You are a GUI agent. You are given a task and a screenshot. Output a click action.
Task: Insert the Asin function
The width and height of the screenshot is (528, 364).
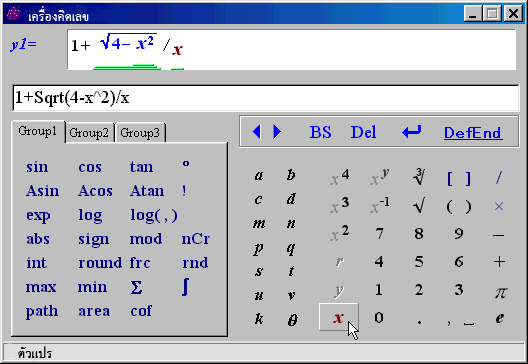click(42, 191)
